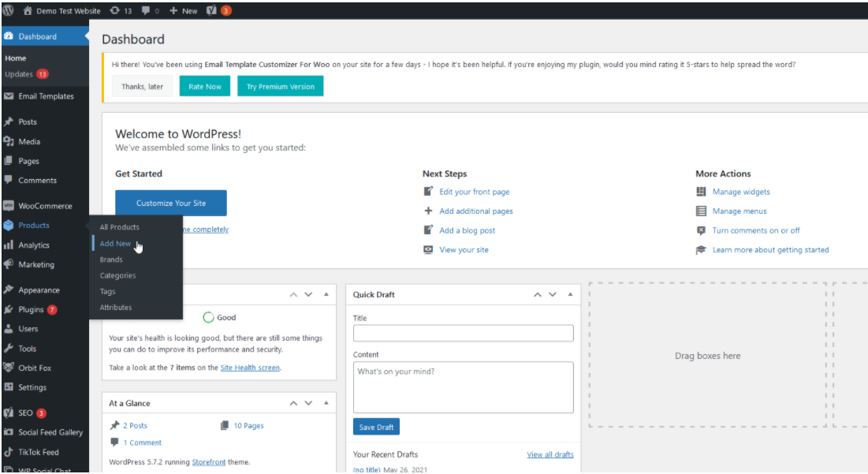Click the WordPress logo in admin bar

coord(8,11)
